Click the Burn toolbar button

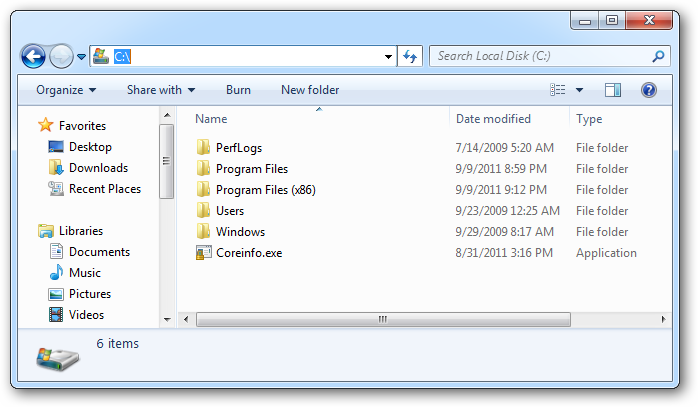[x=238, y=90]
